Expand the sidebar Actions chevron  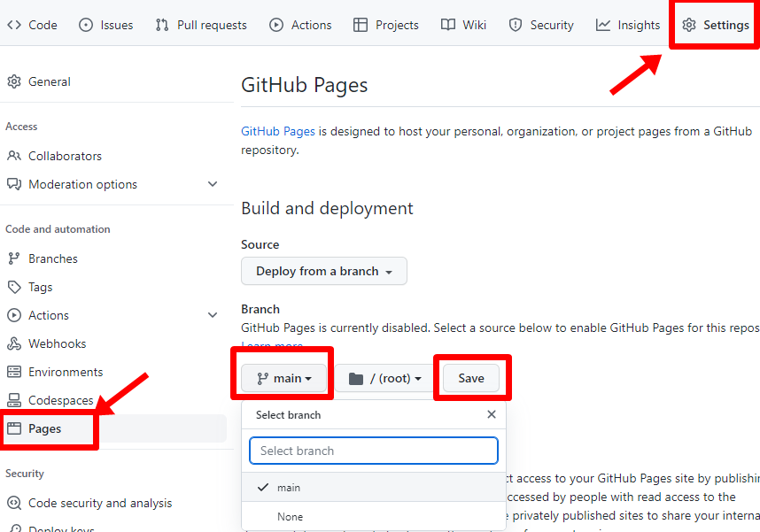pyautogui.click(x=213, y=315)
